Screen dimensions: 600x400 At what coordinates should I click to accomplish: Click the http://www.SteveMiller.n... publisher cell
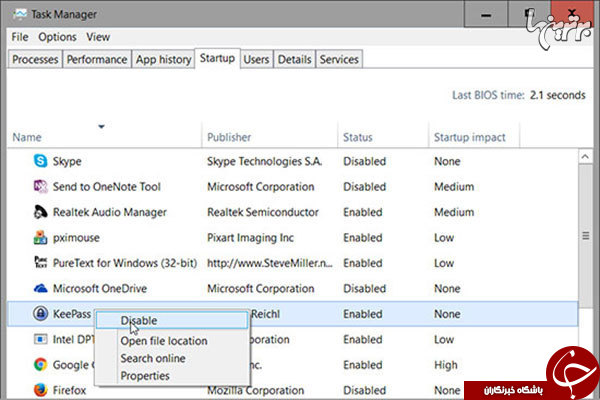[x=270, y=263]
